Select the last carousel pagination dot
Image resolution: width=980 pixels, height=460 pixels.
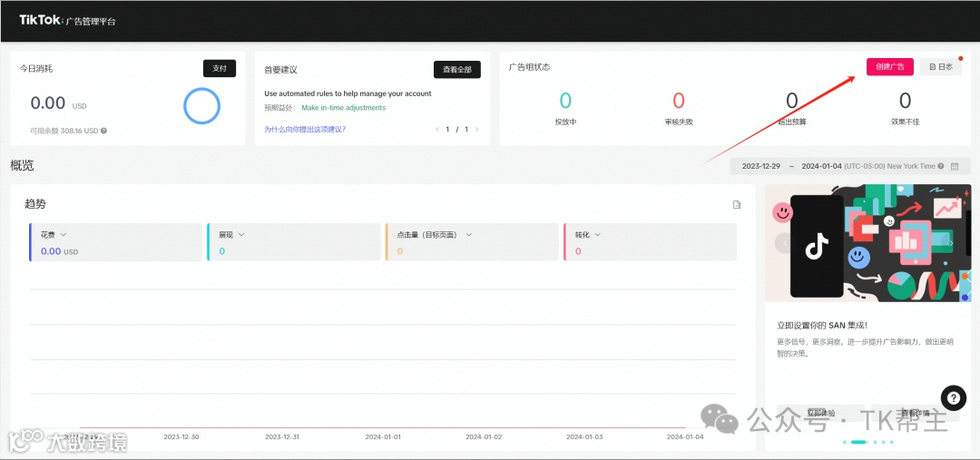click(892, 442)
